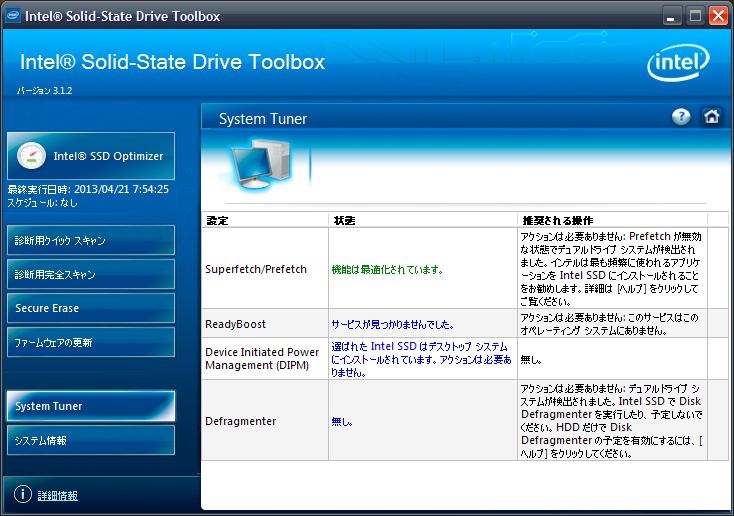734x516 pixels.
Task: Open システム情報
Action: (x=91, y=440)
